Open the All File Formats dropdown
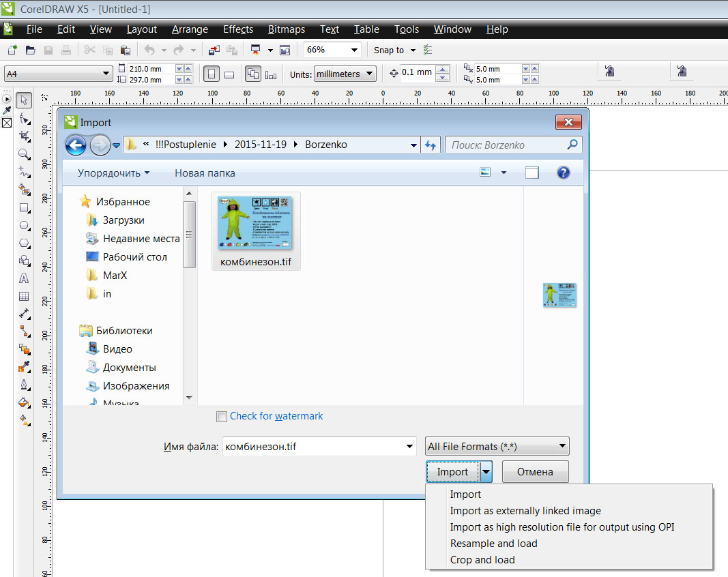The image size is (728, 577). 497,447
